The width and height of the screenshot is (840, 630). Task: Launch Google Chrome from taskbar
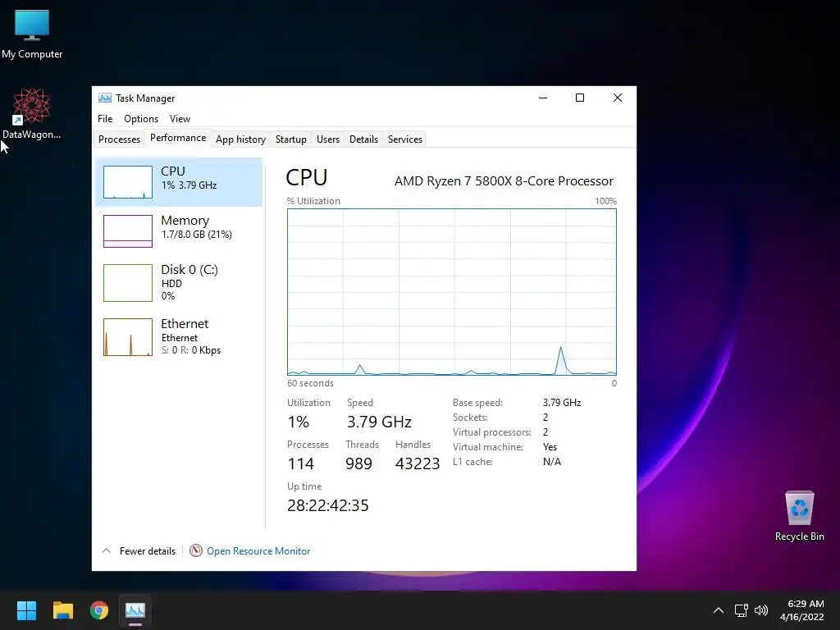[99, 610]
